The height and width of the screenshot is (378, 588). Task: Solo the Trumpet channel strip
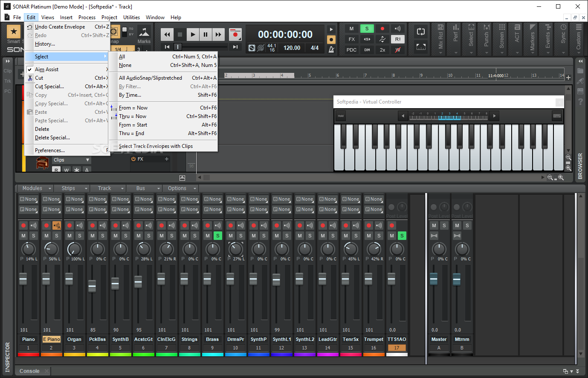coord(379,236)
